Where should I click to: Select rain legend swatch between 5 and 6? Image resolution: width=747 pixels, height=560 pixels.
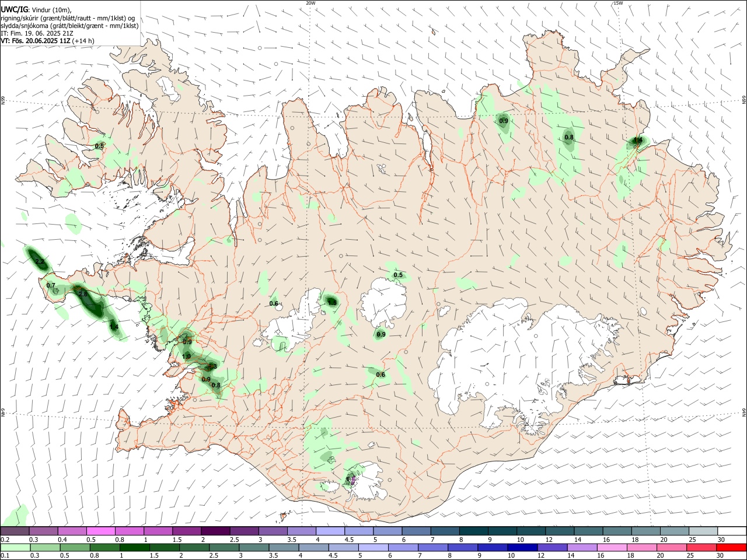374,548
